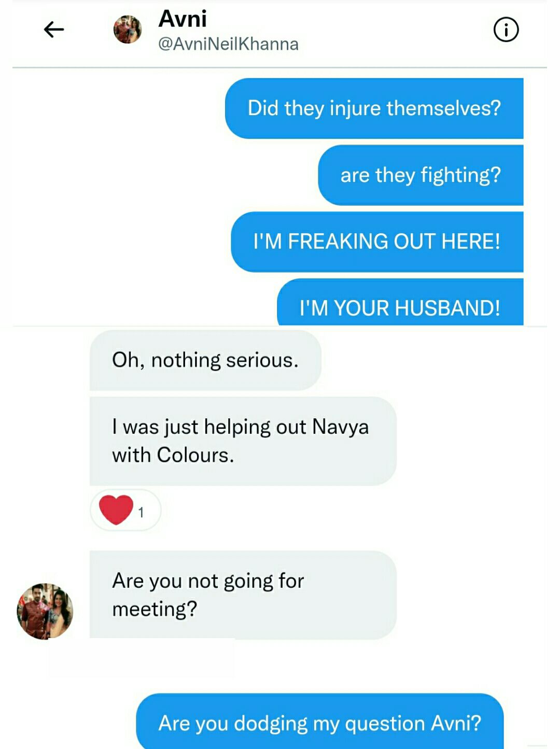Tap the Avni display name in header
Image resolution: width=560 pixels, height=749 pixels.
(183, 19)
